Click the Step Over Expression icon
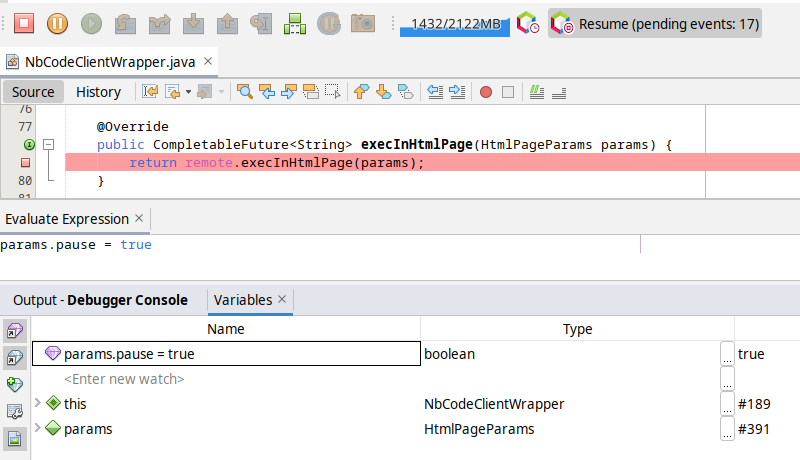The height and width of the screenshot is (460, 800). (x=159, y=23)
